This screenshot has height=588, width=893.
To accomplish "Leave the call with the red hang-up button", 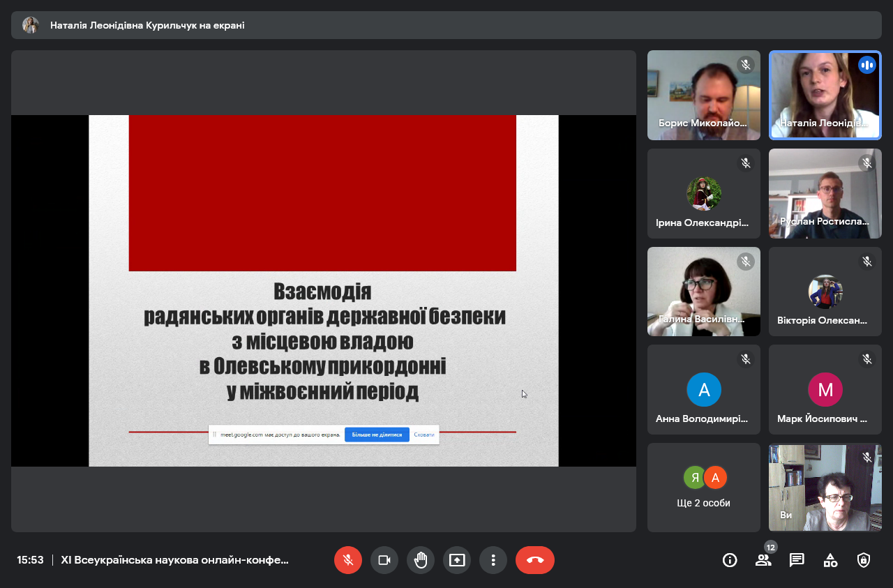I will [x=534, y=560].
